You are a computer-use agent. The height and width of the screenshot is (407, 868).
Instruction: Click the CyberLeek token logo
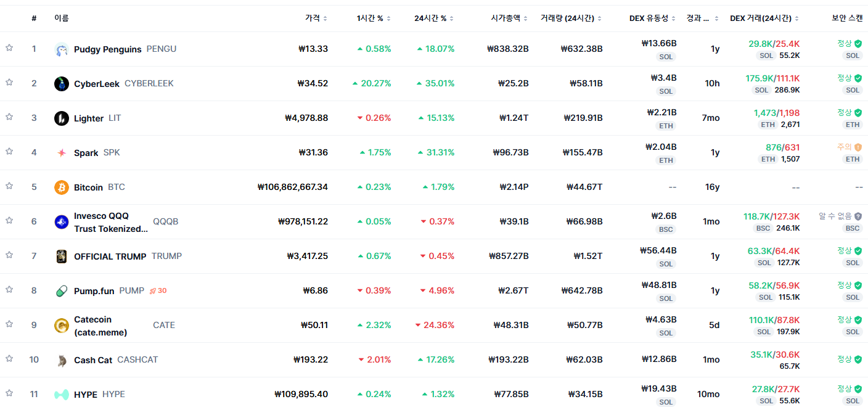pos(62,84)
